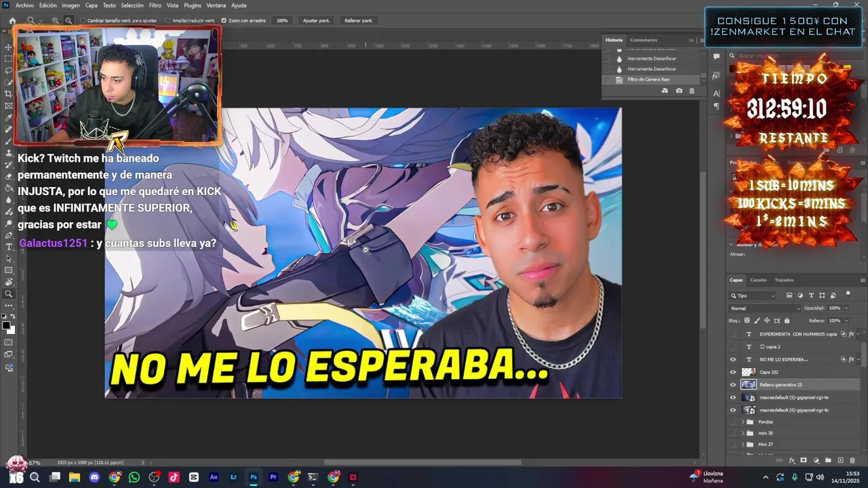Add layer style fx at Layers bottom
This screenshot has height=488, width=868.
pos(791,460)
